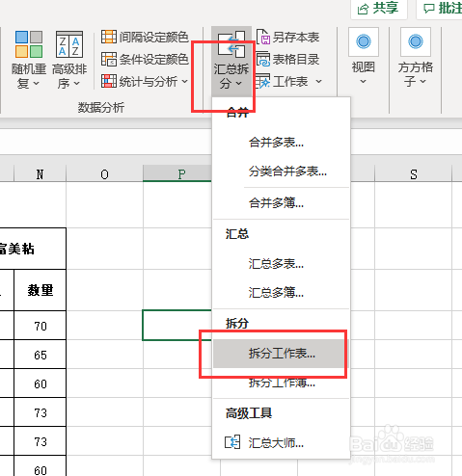Click the 间隔设定颜色 label
The width and height of the screenshot is (462, 476).
tap(153, 37)
